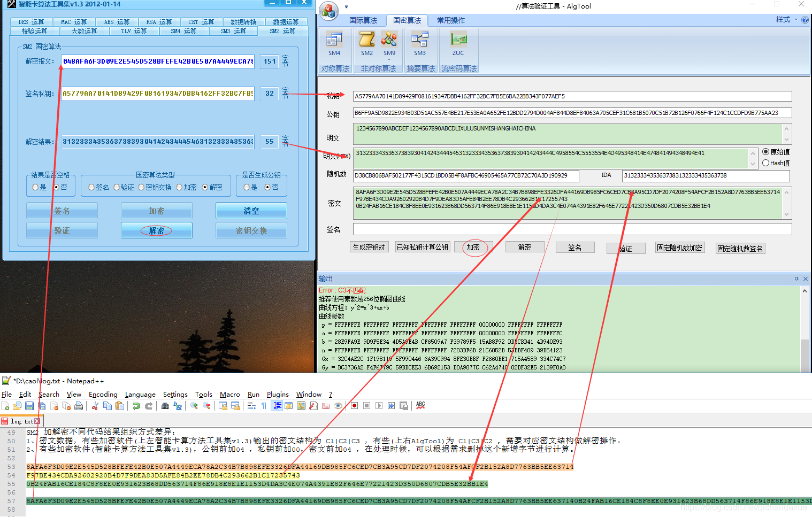The height and width of the screenshot is (517, 812).
Task: Click 固定随机数加密 button
Action: [x=680, y=248]
